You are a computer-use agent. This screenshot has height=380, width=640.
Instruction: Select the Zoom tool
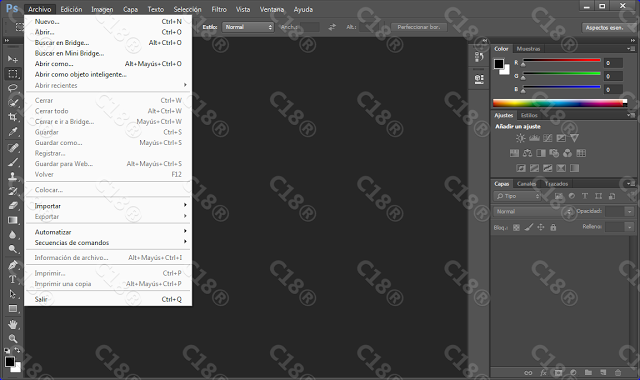12,339
